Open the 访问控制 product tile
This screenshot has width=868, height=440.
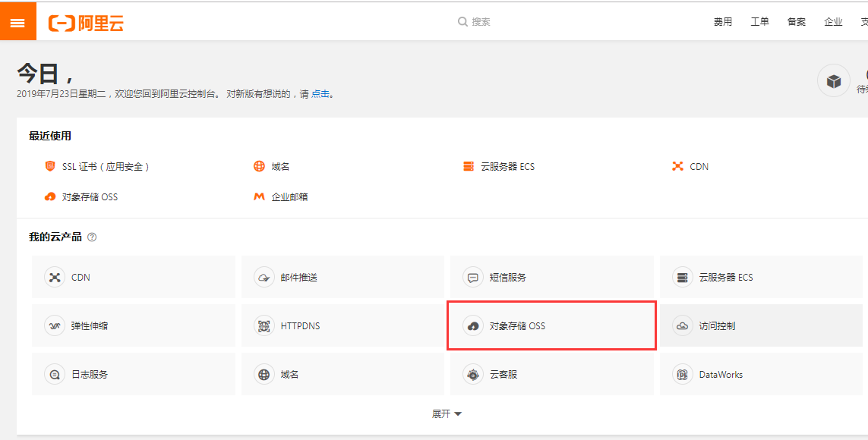(x=759, y=326)
